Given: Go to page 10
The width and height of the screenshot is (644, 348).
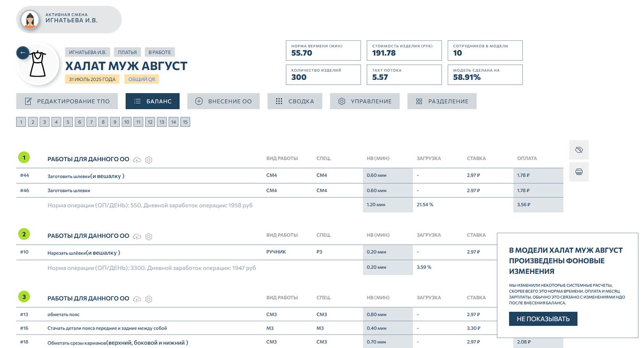Looking at the screenshot, I should [x=127, y=122].
